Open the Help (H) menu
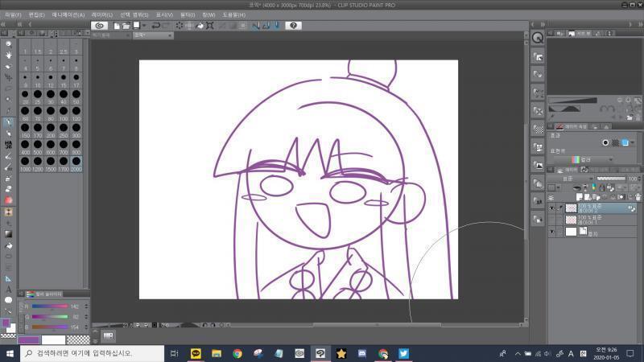This screenshot has height=362, width=644. coord(233,14)
